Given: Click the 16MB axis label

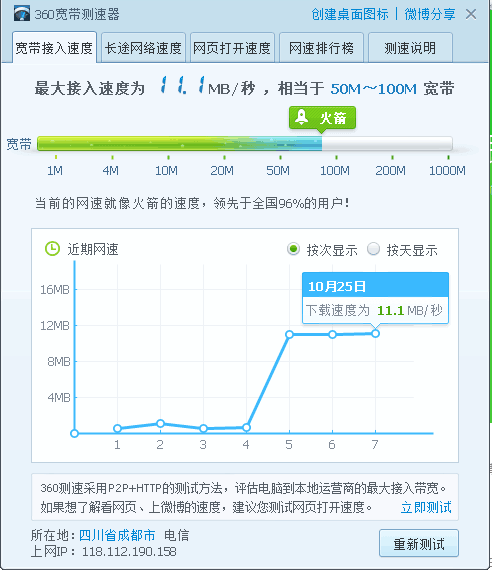Looking at the screenshot, I should pos(55,290).
